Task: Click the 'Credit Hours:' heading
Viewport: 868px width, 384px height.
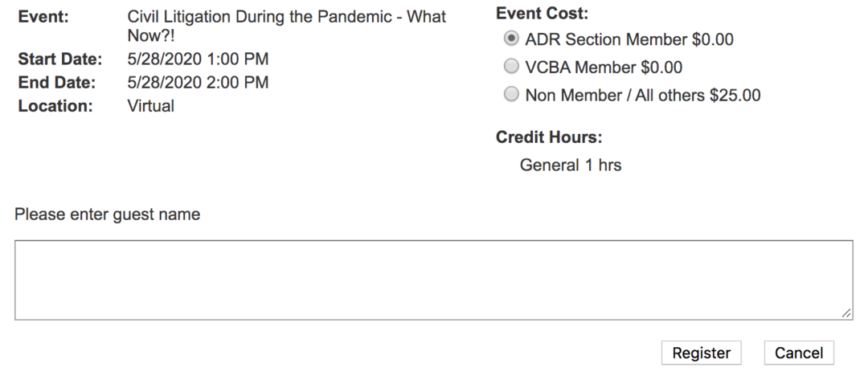Action: 549,137
